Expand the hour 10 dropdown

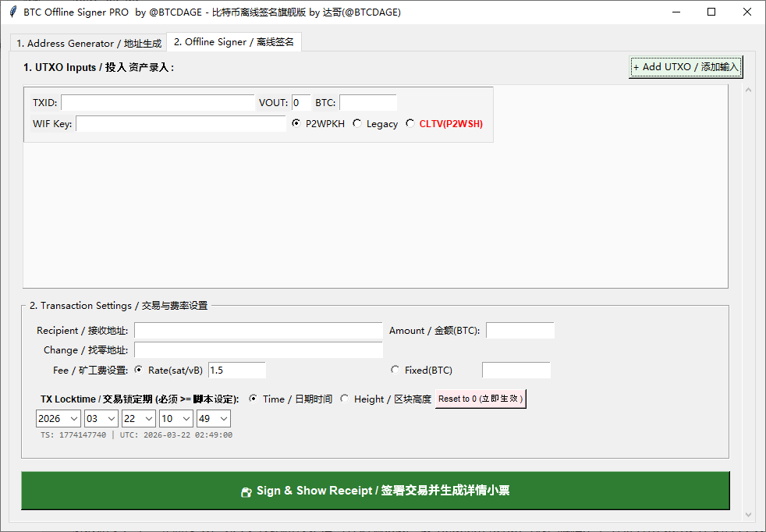(x=176, y=419)
